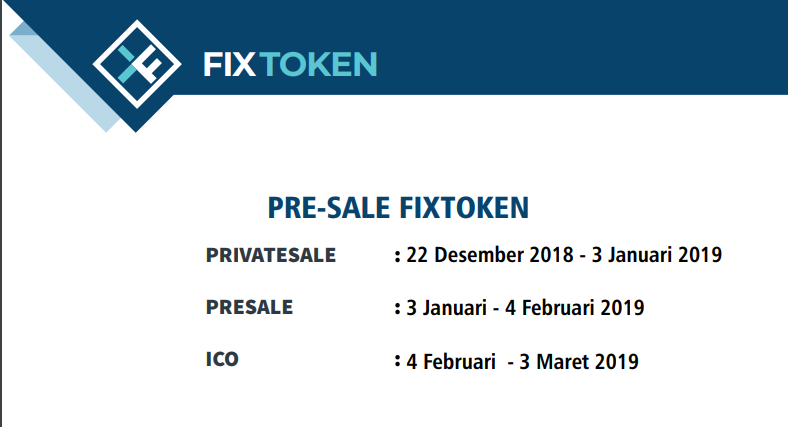
Task: Select the 3 Januari 2019 private sale end date
Action: pos(656,255)
